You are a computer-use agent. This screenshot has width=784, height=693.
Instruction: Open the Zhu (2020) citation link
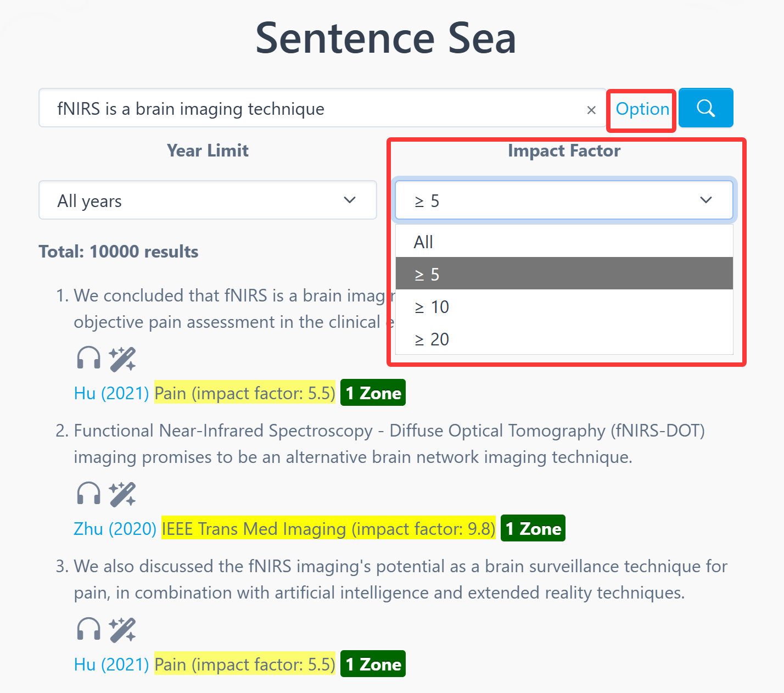click(x=115, y=529)
